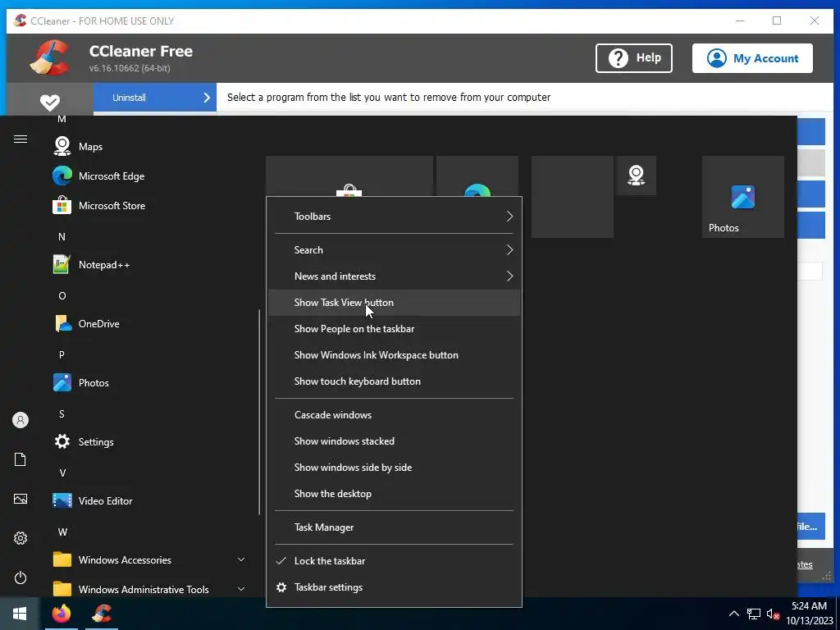
Task: Toggle Show People on the taskbar
Action: point(394,329)
